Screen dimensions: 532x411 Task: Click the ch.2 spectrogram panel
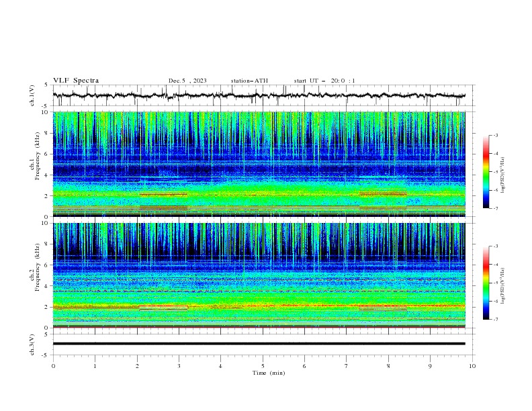click(259, 275)
